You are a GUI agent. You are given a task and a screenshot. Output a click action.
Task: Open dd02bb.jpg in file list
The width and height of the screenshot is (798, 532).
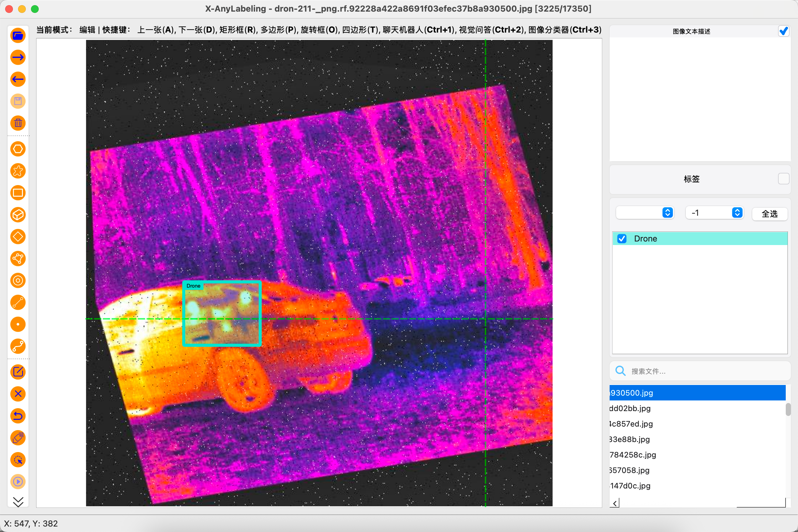tap(630, 408)
